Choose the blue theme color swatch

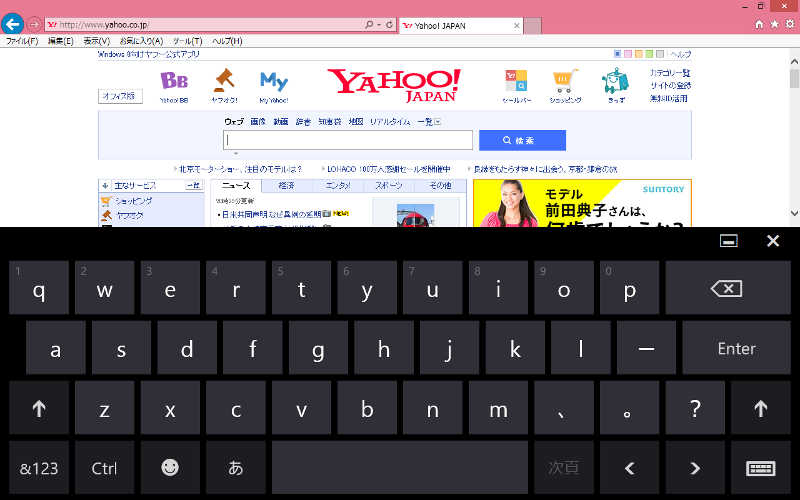pos(617,54)
